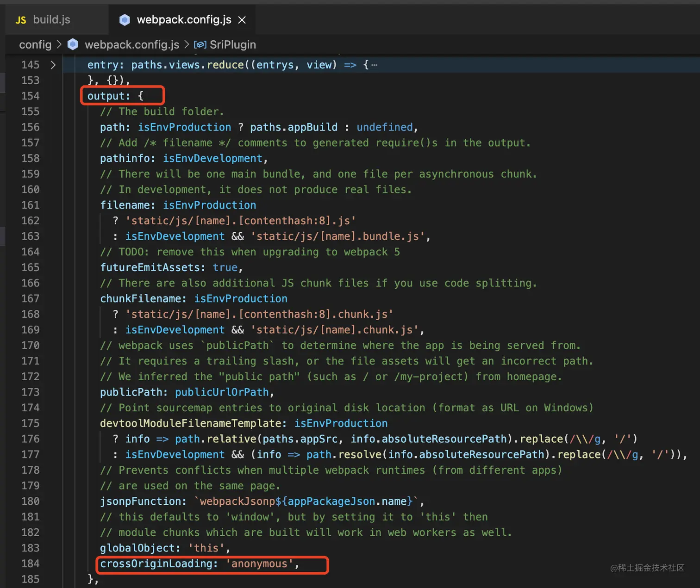This screenshot has height=588, width=700.
Task: Click 'filename' property on line 161
Action: tap(125, 205)
